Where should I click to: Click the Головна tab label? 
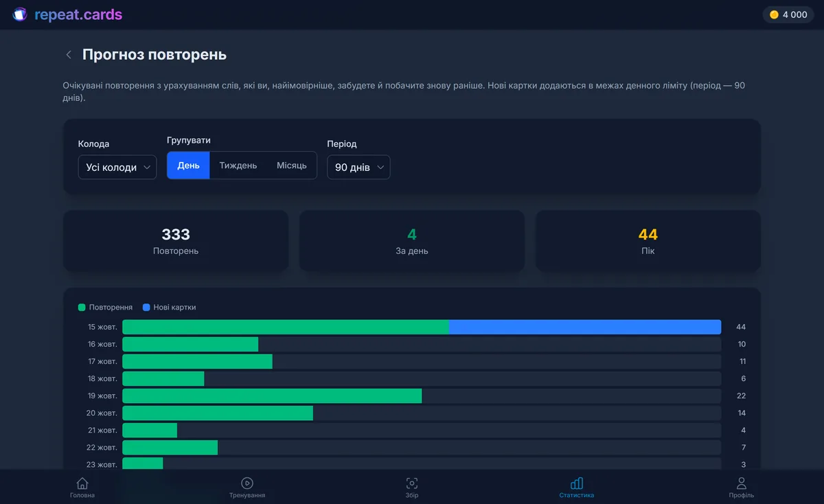coord(82,495)
